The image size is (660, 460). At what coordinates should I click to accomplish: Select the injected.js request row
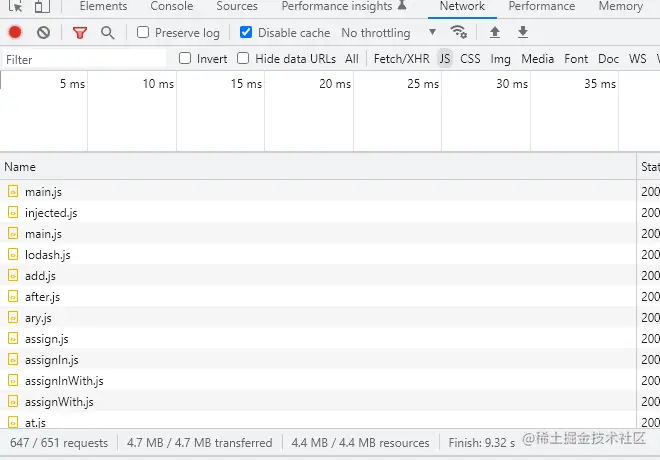coord(318,212)
